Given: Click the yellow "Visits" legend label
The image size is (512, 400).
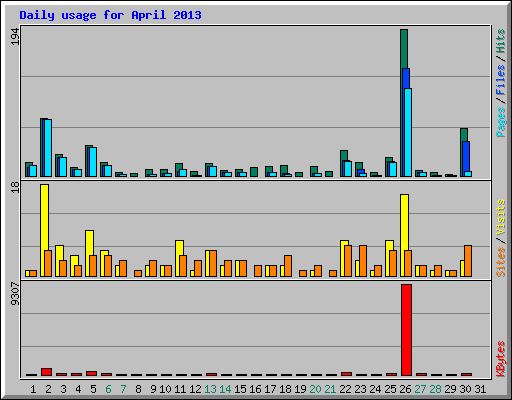Looking at the screenshot, I should pos(500,217).
